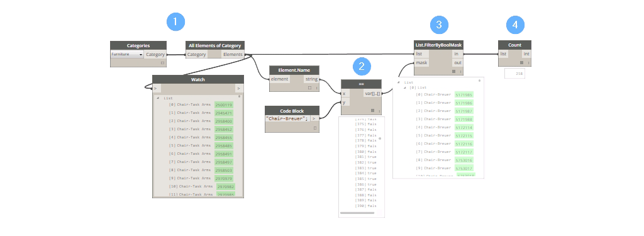Click element ID 5171985 in filter preview
This screenshot has width=644, height=236.
(x=464, y=94)
